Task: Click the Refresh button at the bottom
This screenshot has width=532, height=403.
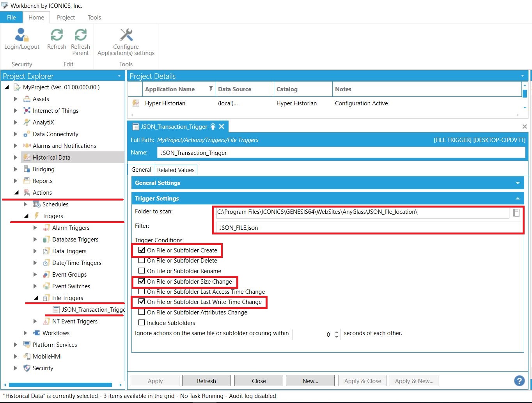Action: tap(206, 381)
